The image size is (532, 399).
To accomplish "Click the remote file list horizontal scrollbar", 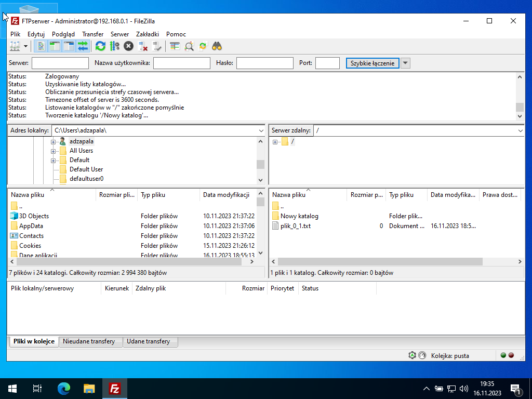I will [x=380, y=262].
